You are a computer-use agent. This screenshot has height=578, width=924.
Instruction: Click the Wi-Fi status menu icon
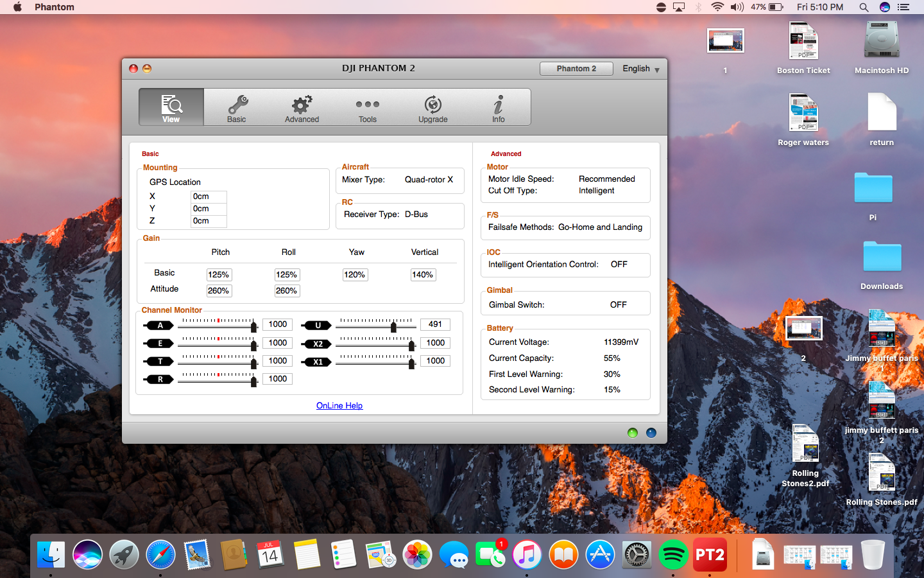717,7
